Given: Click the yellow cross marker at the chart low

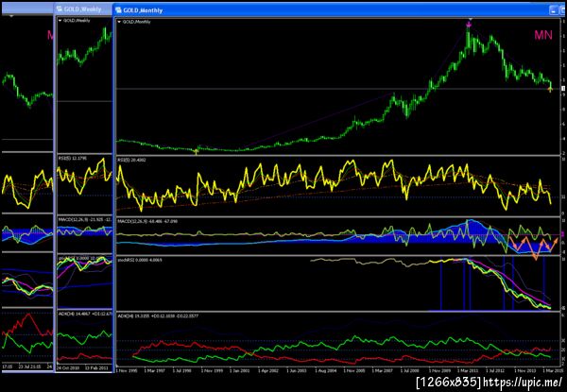Looking at the screenshot, I should point(197,150).
